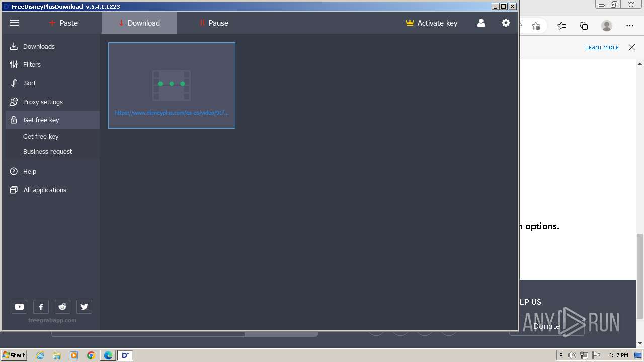This screenshot has height=362, width=644.
Task: Click the lock icon beside Get free key
Action: coord(14,120)
